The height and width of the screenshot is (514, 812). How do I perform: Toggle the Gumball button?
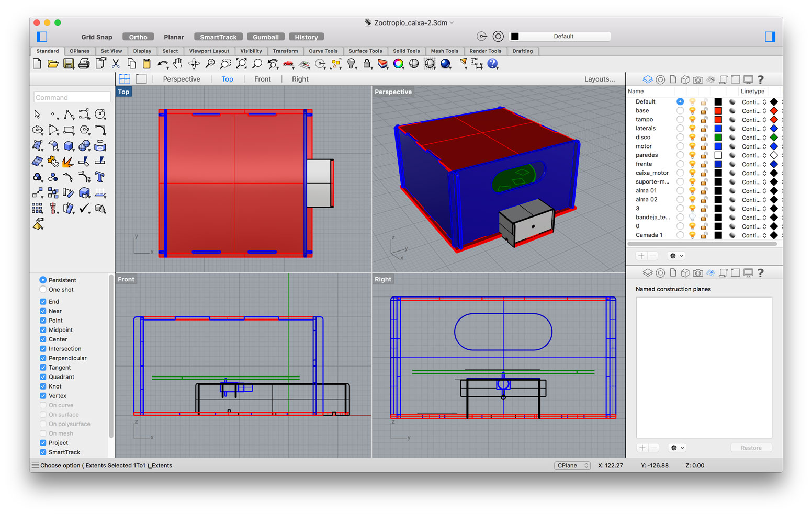coord(266,37)
